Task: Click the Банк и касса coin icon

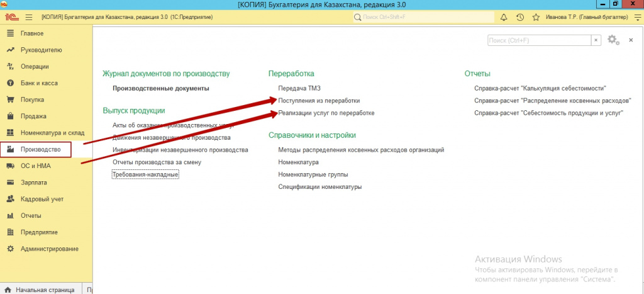Action: click(x=10, y=83)
